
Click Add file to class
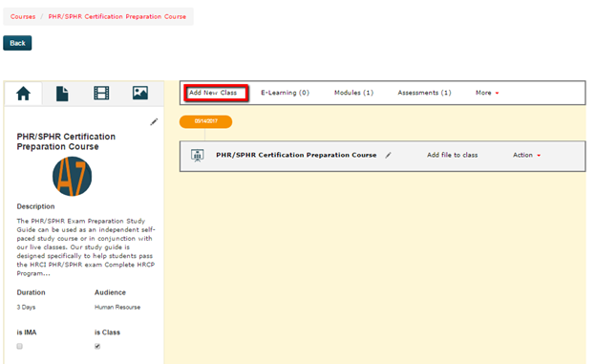click(x=453, y=155)
